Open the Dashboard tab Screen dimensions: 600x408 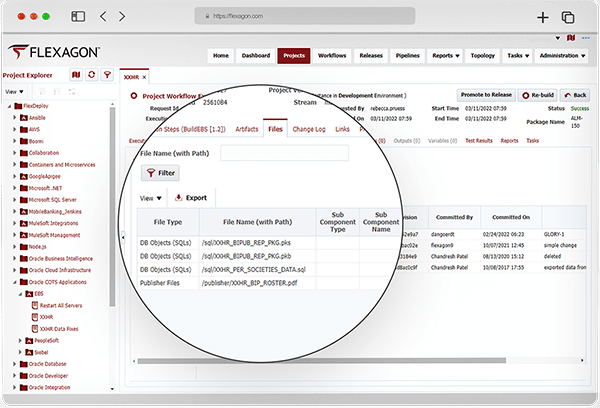pyautogui.click(x=256, y=56)
